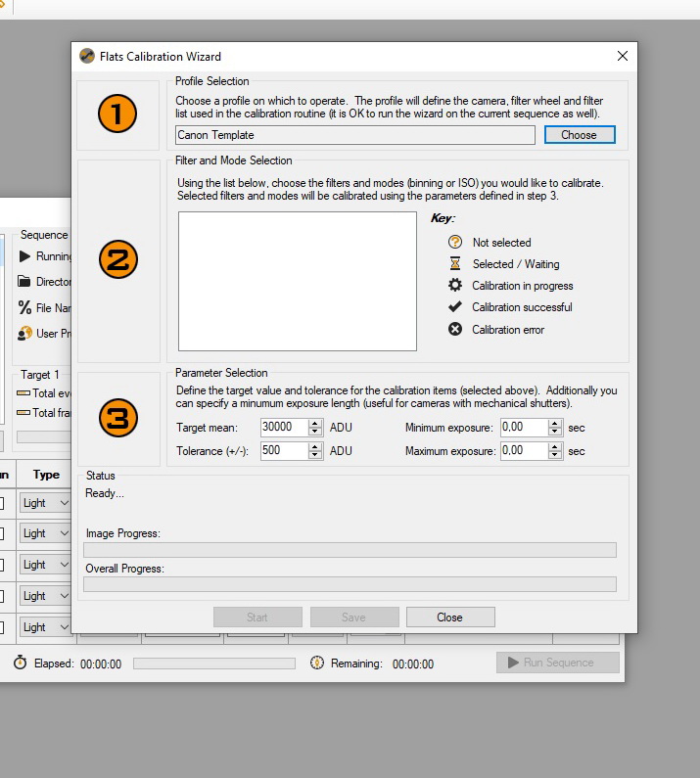The image size is (700, 778).
Task: Click the Type column header
Action: [x=46, y=475]
